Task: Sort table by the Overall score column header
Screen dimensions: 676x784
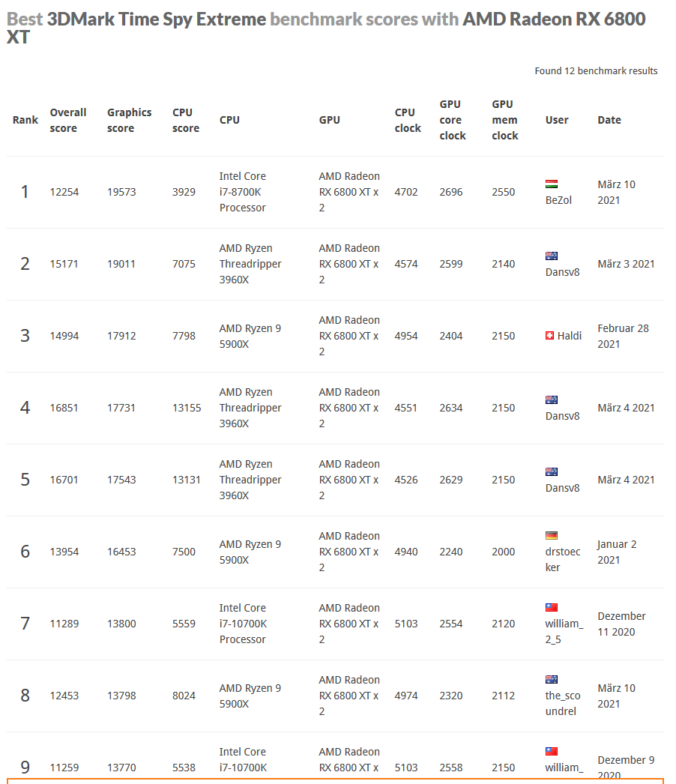Action: point(68,120)
